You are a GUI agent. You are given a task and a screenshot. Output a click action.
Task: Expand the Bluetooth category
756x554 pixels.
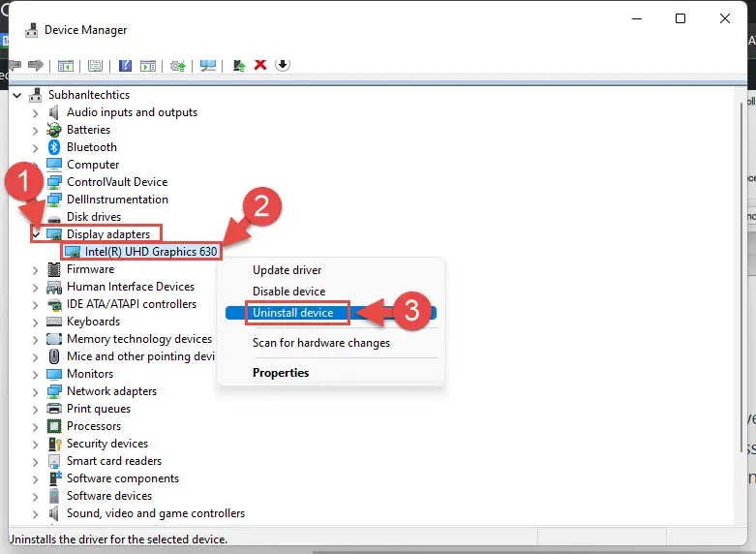(x=35, y=148)
